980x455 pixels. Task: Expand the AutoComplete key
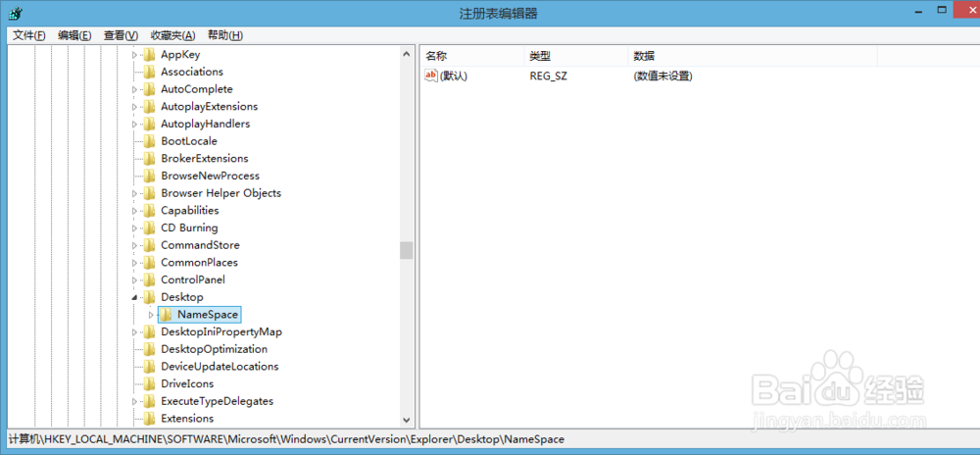pos(133,90)
